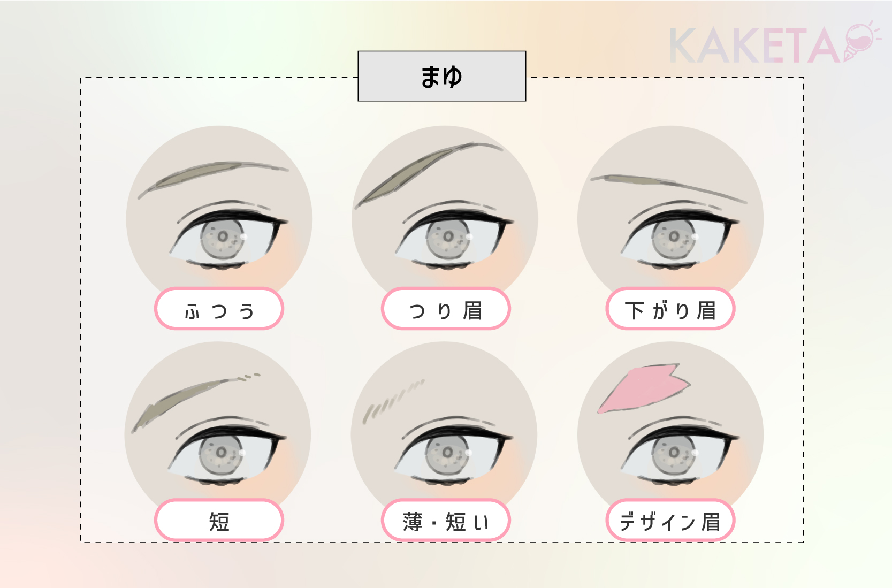The height and width of the screenshot is (588, 892).
Task: Select the 薄・短い label button
Action: [446, 520]
